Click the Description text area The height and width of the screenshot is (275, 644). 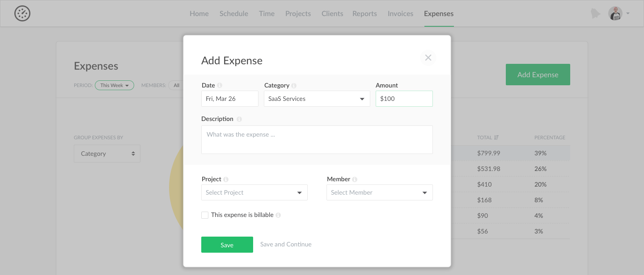coord(317,140)
